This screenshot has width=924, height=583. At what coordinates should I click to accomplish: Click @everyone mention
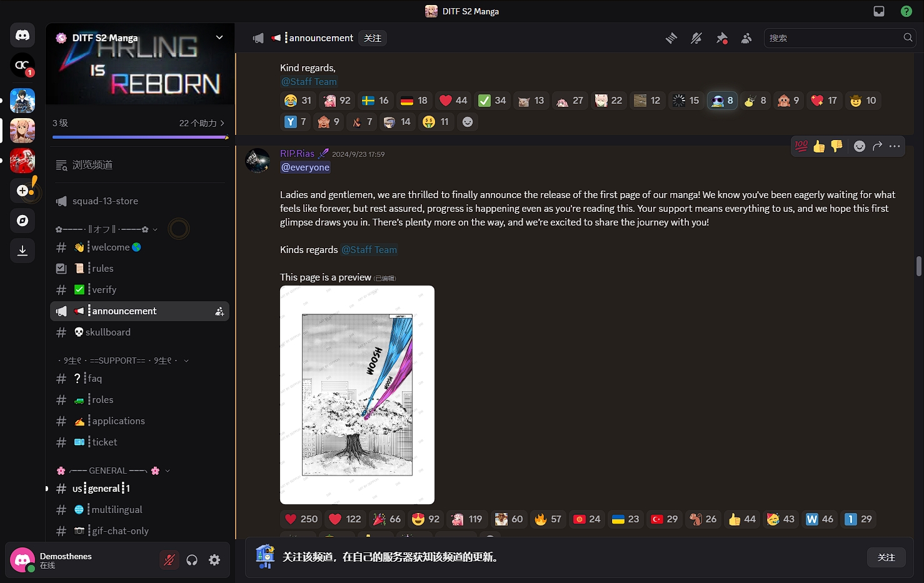pos(305,167)
